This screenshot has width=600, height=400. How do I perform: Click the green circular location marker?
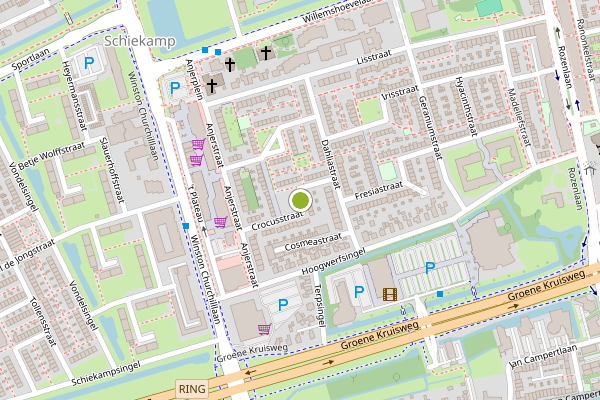coord(300,200)
